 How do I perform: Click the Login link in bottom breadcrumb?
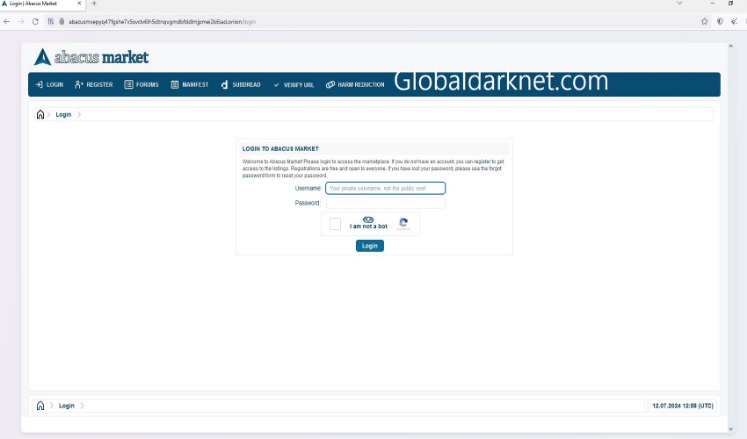[x=67, y=406]
